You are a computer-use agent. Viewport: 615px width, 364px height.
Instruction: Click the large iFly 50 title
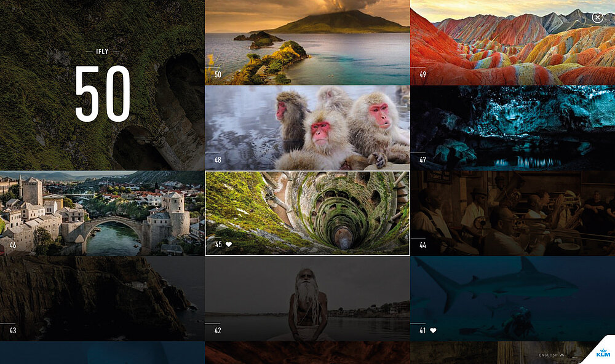pos(102,93)
